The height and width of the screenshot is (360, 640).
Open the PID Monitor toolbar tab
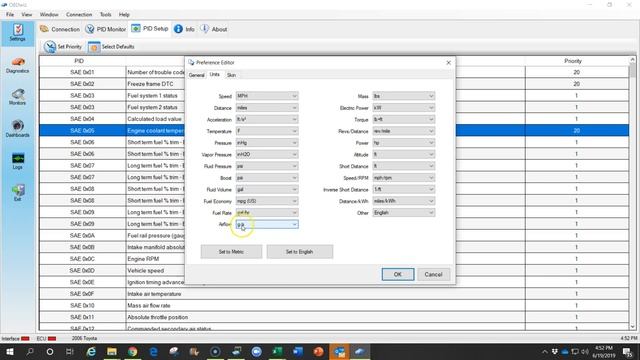106,29
